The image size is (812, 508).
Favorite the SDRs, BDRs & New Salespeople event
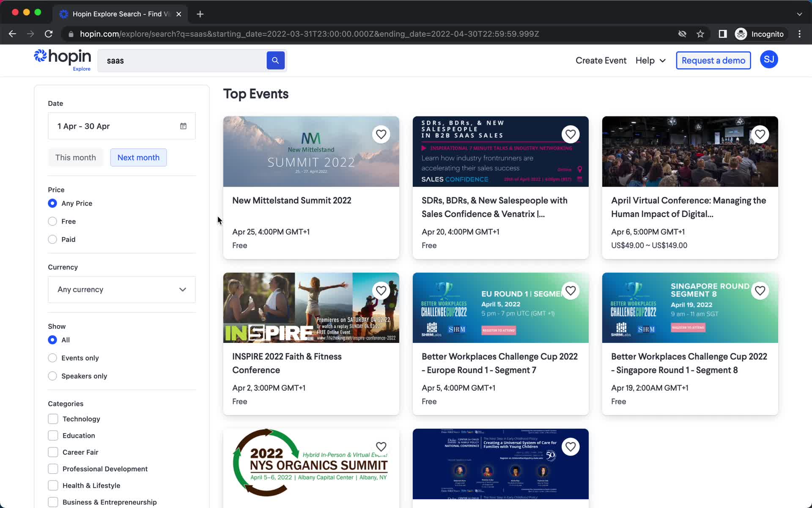coord(571,135)
